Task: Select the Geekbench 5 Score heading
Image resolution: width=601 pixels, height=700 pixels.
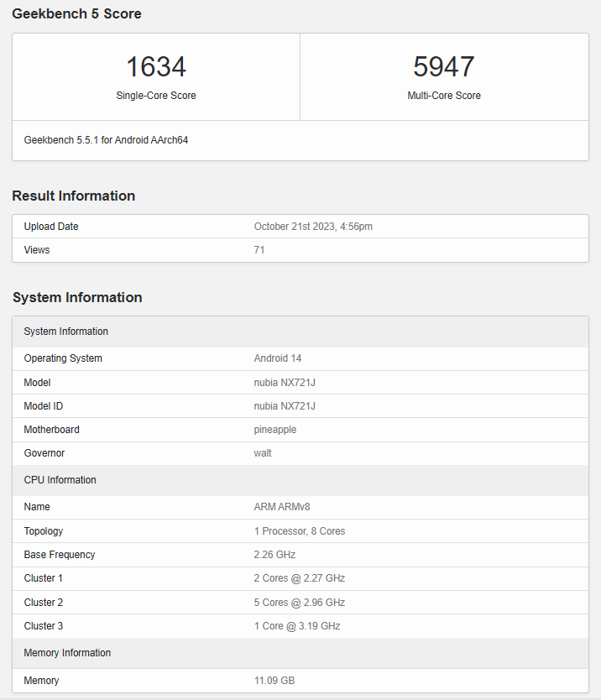Action: coord(76,13)
